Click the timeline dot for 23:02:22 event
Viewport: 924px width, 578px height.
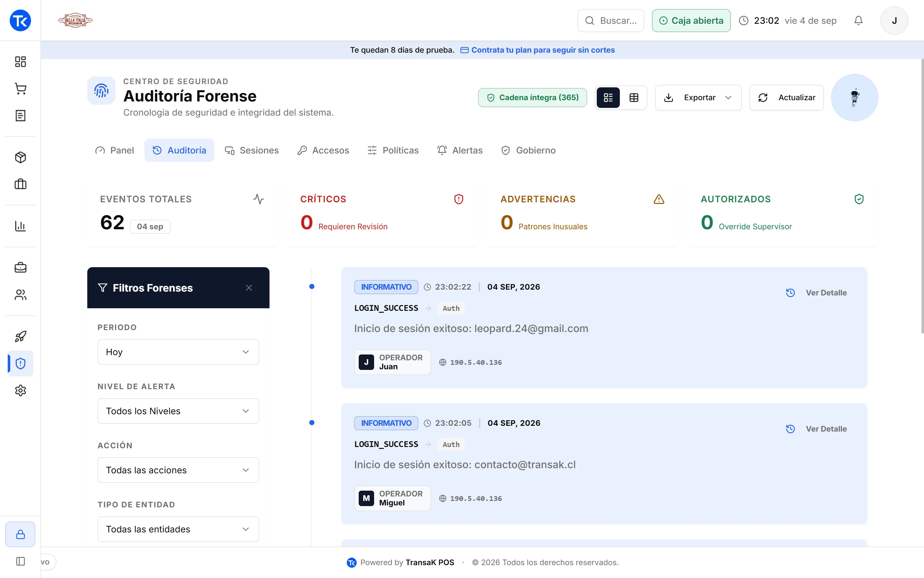(x=312, y=286)
